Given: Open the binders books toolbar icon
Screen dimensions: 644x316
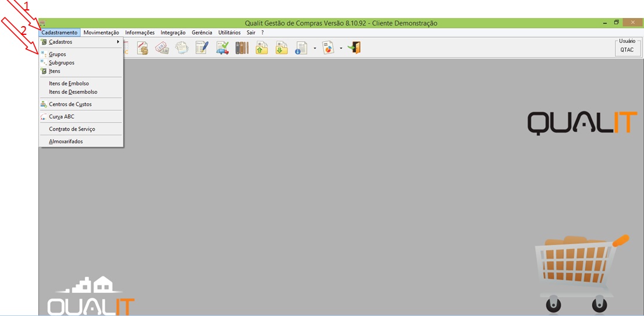Looking at the screenshot, I should click(x=242, y=48).
